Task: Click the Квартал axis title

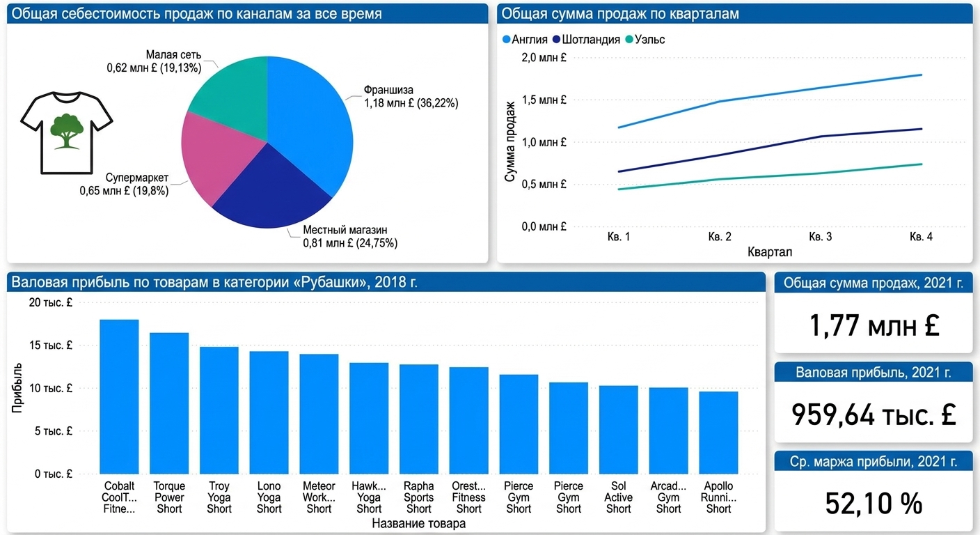Action: click(x=770, y=251)
